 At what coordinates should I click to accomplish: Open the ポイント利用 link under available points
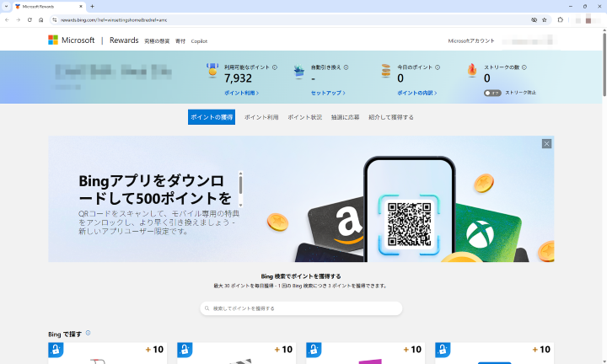coord(242,93)
